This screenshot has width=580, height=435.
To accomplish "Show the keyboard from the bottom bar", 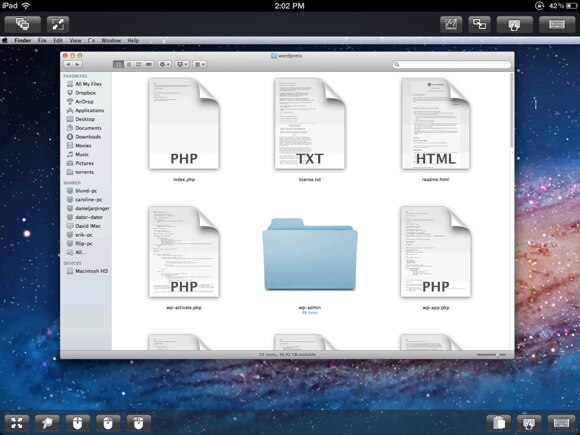I will tap(561, 422).
